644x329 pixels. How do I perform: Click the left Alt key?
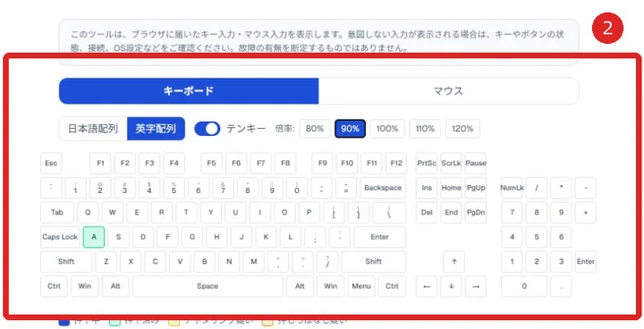tap(115, 286)
